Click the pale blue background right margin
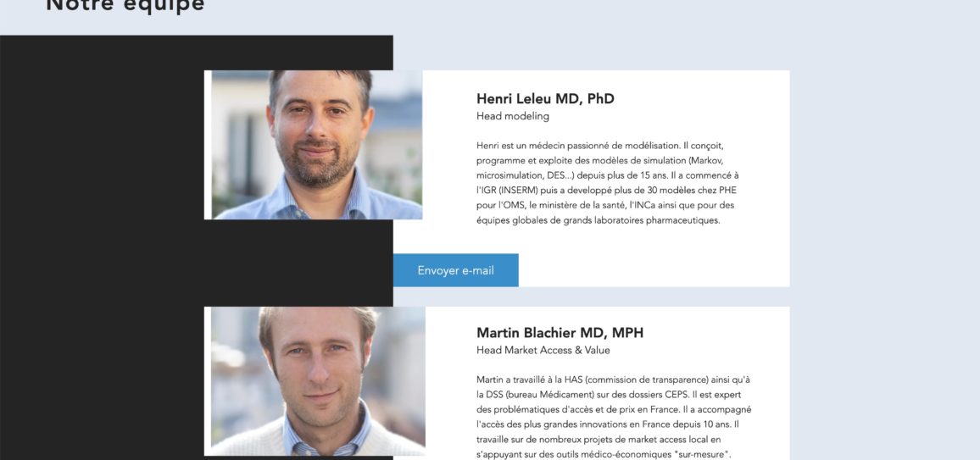The image size is (980, 460). [x=884, y=250]
